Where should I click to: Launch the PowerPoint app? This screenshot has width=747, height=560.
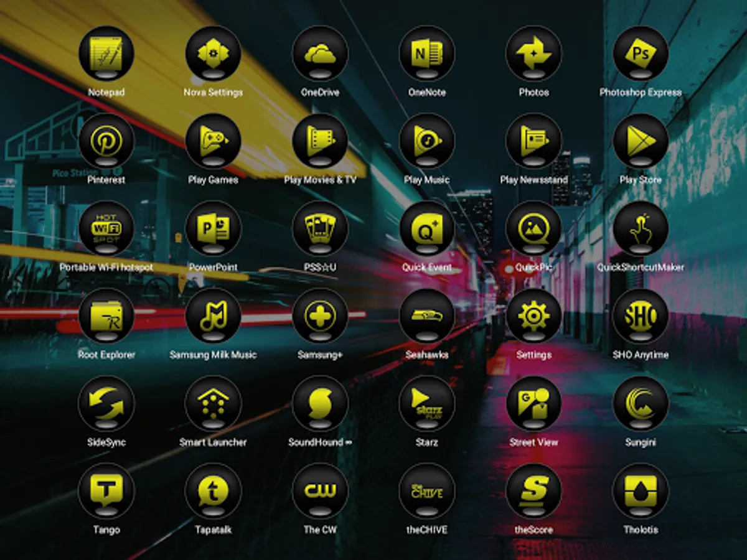(x=214, y=228)
